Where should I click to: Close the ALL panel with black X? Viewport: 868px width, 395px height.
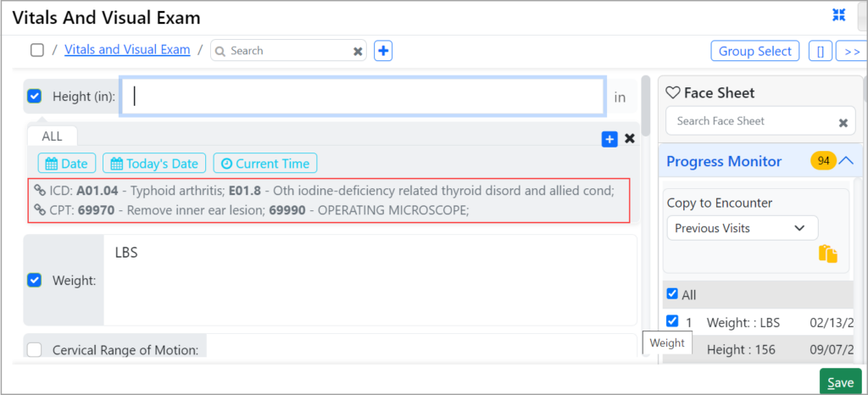click(630, 139)
